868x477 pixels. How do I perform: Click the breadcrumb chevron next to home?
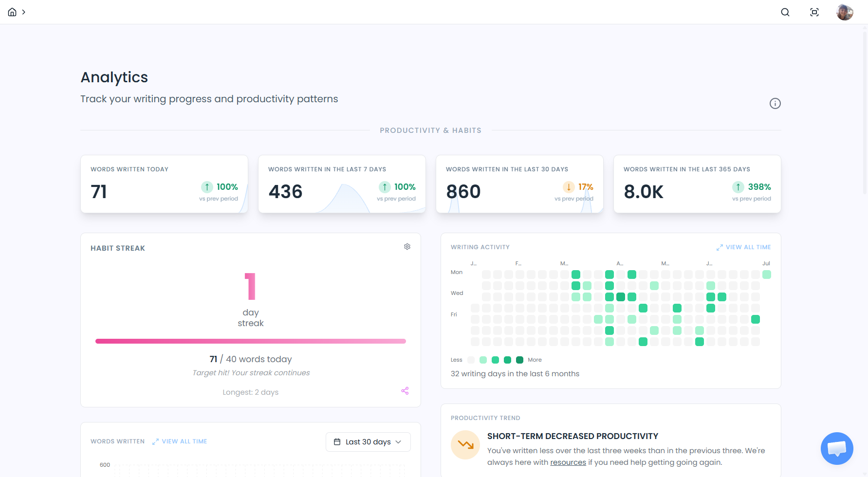point(23,12)
